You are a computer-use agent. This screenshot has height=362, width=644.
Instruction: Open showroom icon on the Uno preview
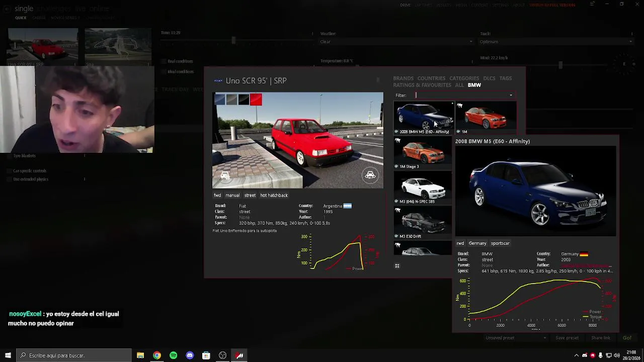pos(370,175)
